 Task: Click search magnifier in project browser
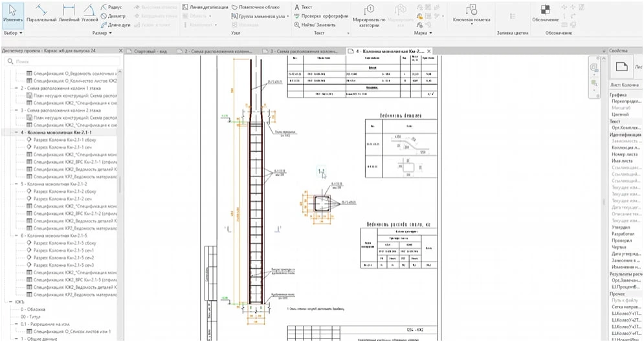(x=10, y=61)
